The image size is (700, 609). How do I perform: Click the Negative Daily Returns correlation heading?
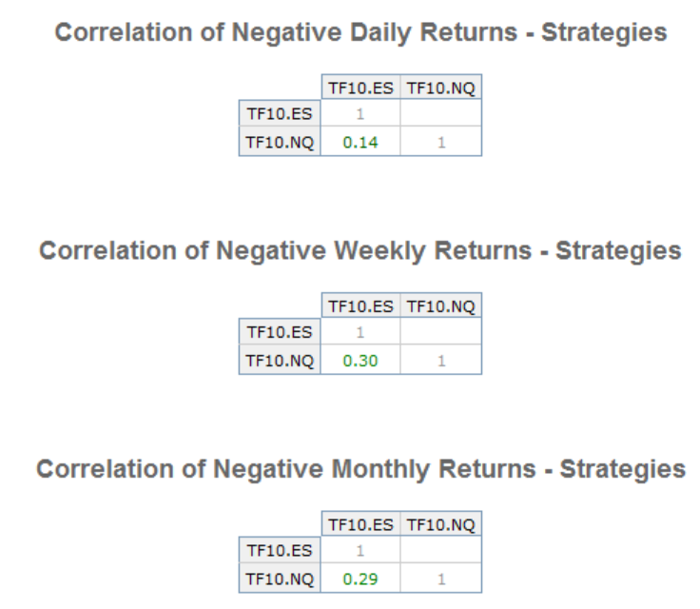tap(360, 32)
